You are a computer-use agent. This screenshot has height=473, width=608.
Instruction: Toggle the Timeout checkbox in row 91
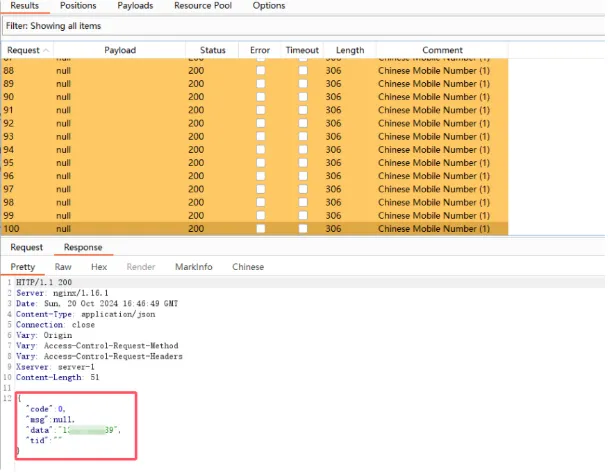pos(303,110)
